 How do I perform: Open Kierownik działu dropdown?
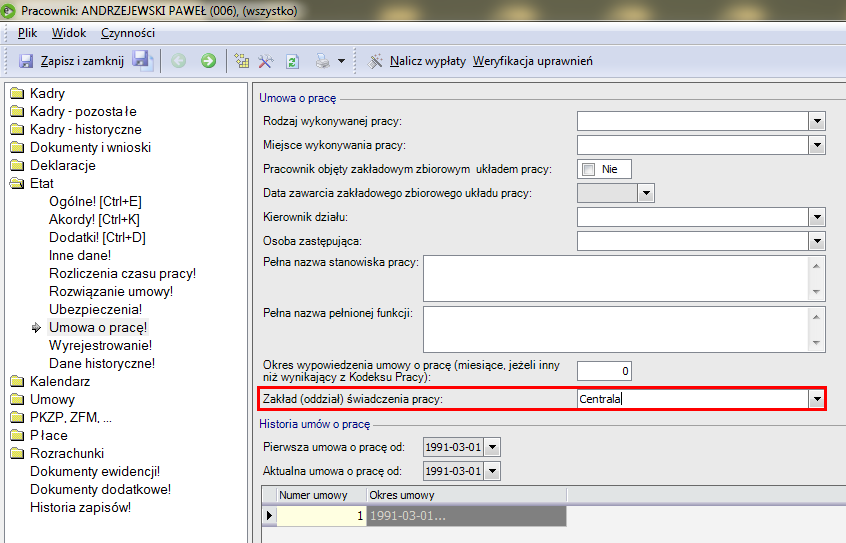817,217
